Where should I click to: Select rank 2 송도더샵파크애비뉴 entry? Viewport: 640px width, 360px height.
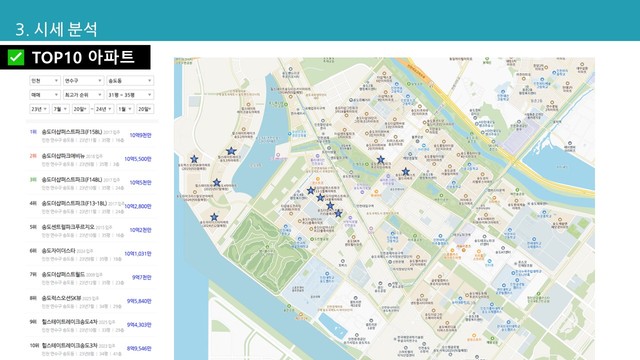(92, 159)
